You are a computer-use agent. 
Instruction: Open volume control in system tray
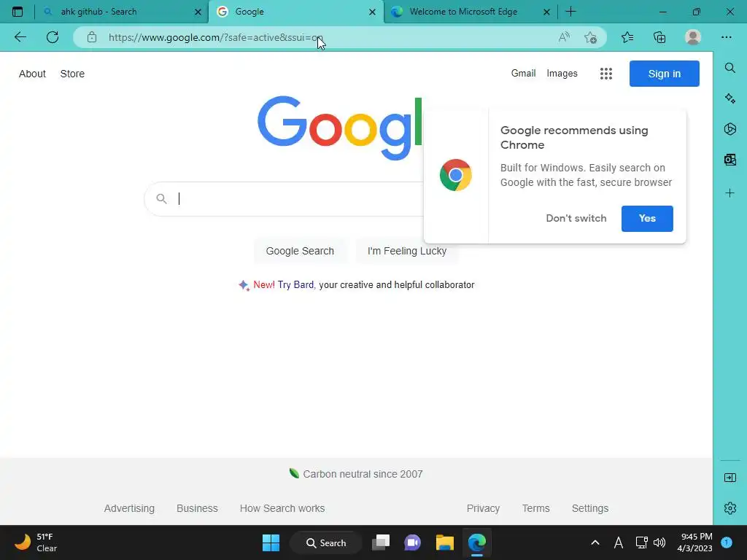[x=659, y=542]
